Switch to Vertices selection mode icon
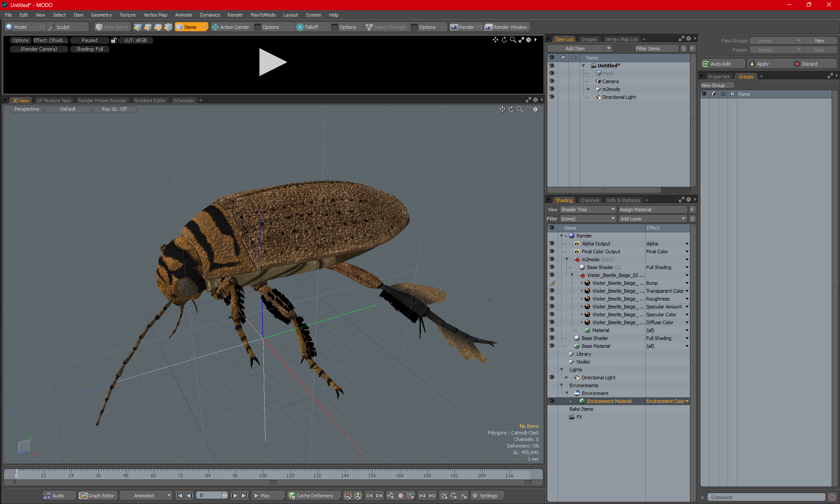The height and width of the screenshot is (504, 840). point(138,27)
